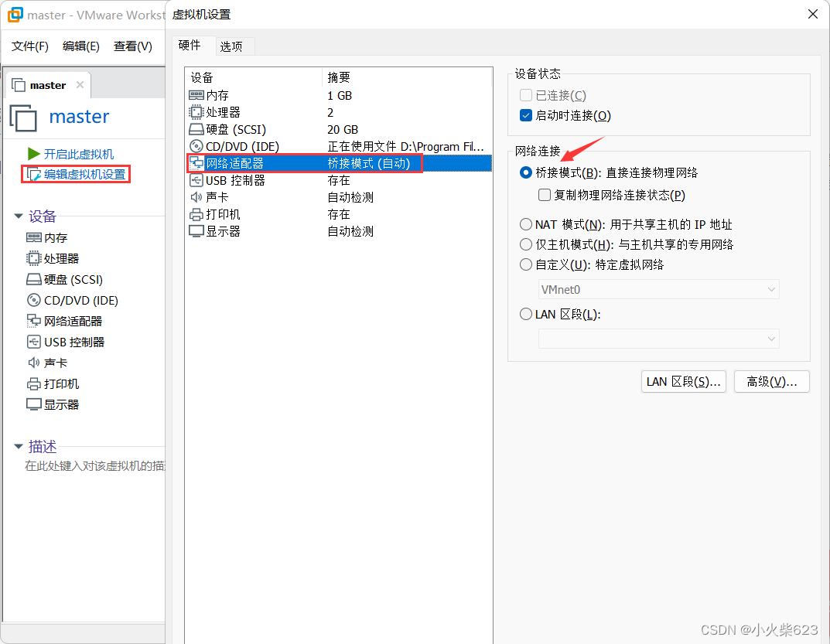Click printer icon in main window device list

(x=34, y=383)
